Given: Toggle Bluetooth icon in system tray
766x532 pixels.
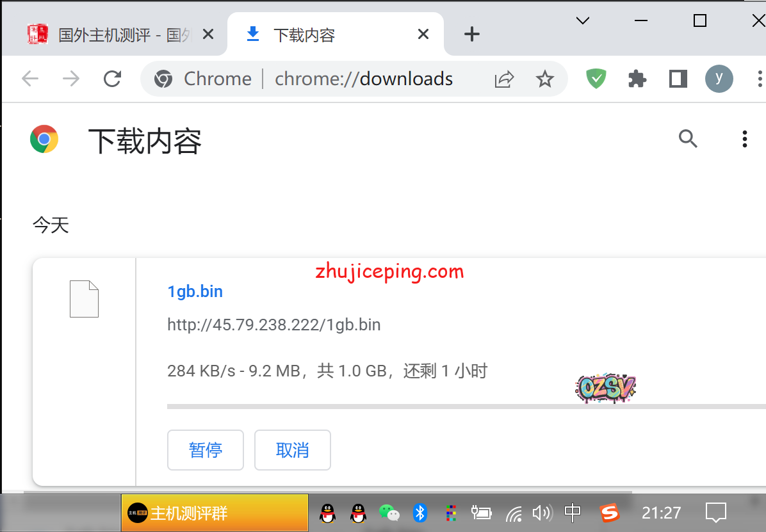Looking at the screenshot, I should coord(420,513).
